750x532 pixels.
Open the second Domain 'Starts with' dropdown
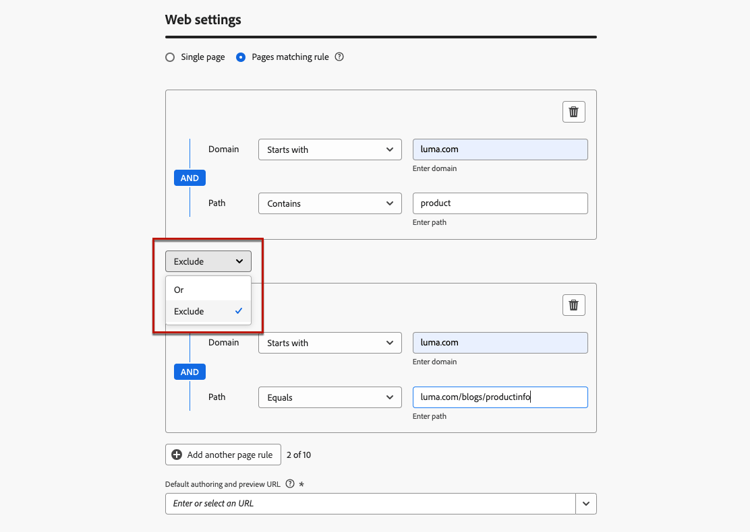[329, 343]
